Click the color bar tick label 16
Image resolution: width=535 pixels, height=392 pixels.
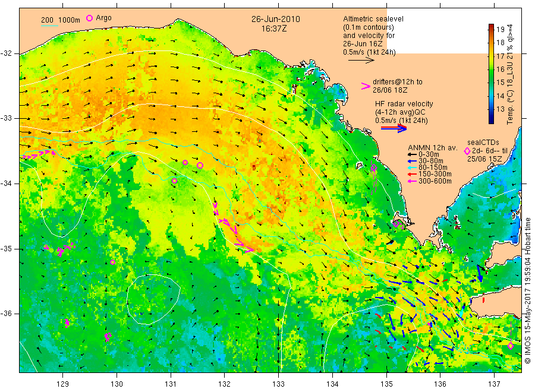[x=500, y=69]
